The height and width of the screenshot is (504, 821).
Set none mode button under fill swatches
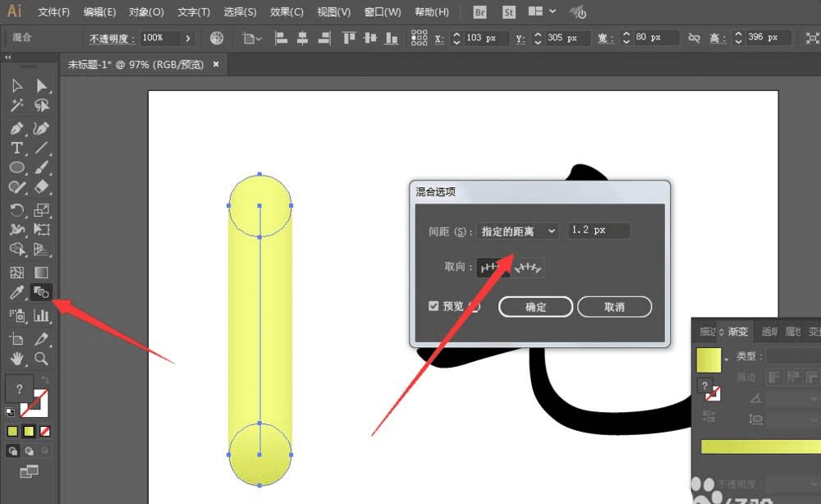pyautogui.click(x=45, y=431)
